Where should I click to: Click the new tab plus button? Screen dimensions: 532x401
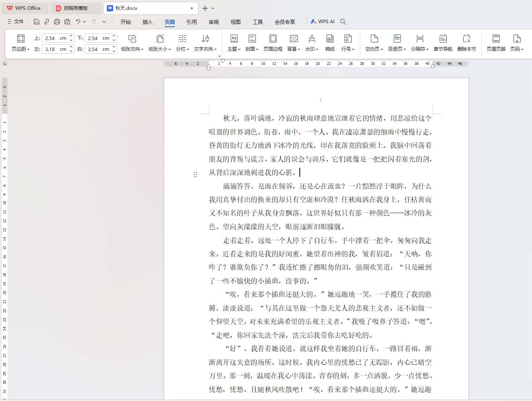pyautogui.click(x=205, y=8)
